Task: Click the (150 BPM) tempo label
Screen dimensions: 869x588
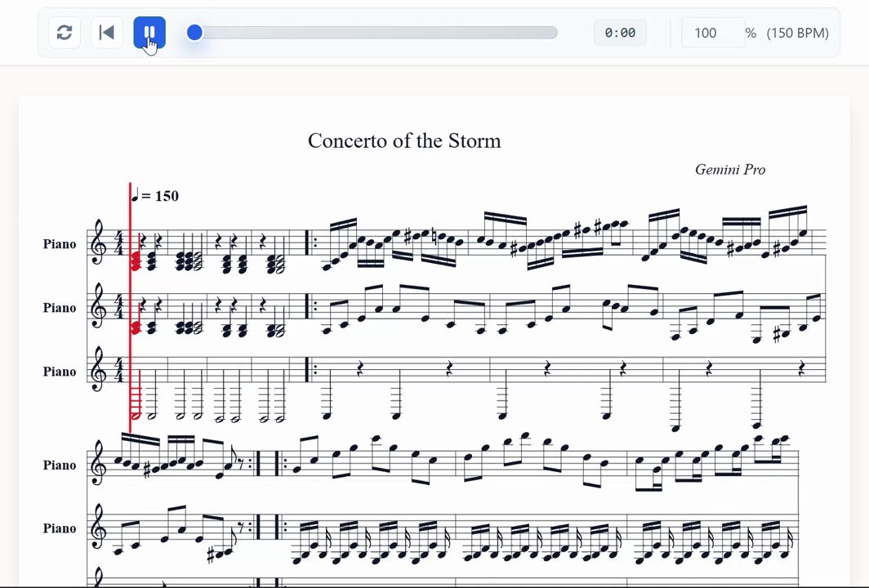Action: click(x=797, y=33)
